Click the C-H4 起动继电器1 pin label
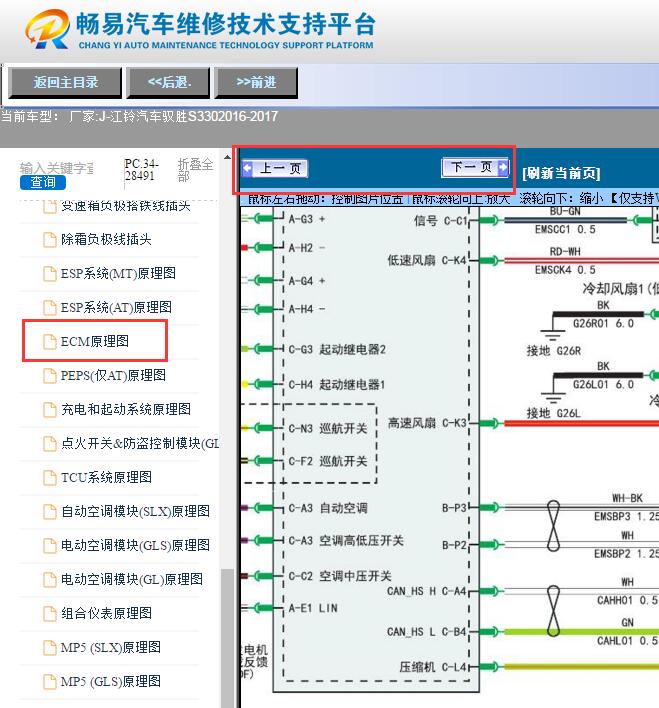Viewport: 659px width, 708px height. click(337, 385)
